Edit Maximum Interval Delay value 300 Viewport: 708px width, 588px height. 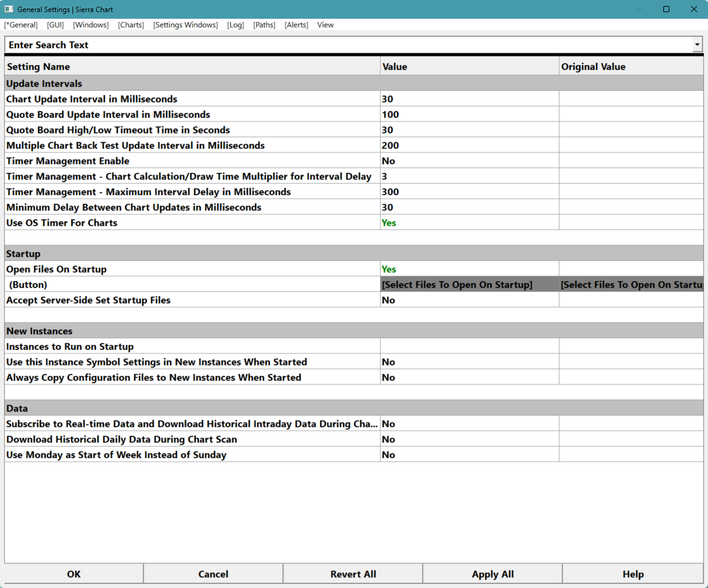[x=469, y=192]
